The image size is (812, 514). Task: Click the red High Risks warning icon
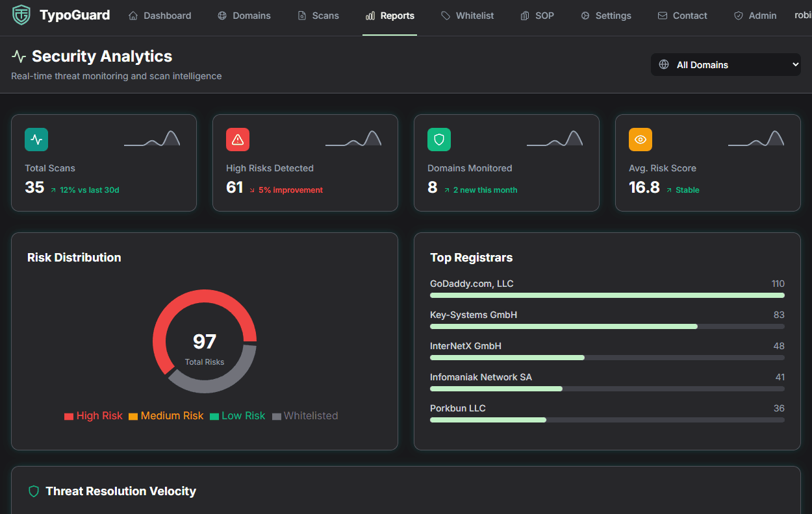pos(238,140)
